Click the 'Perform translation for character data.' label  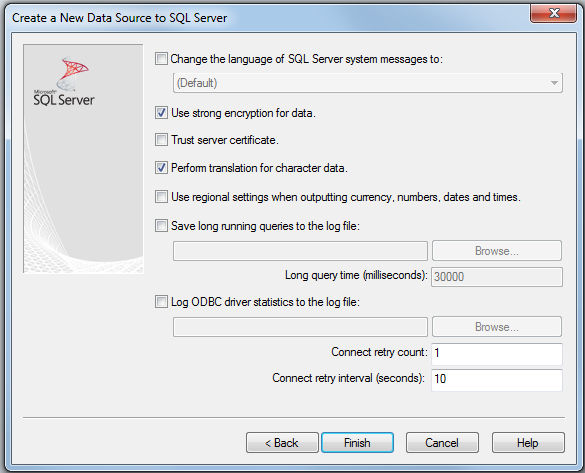point(259,168)
